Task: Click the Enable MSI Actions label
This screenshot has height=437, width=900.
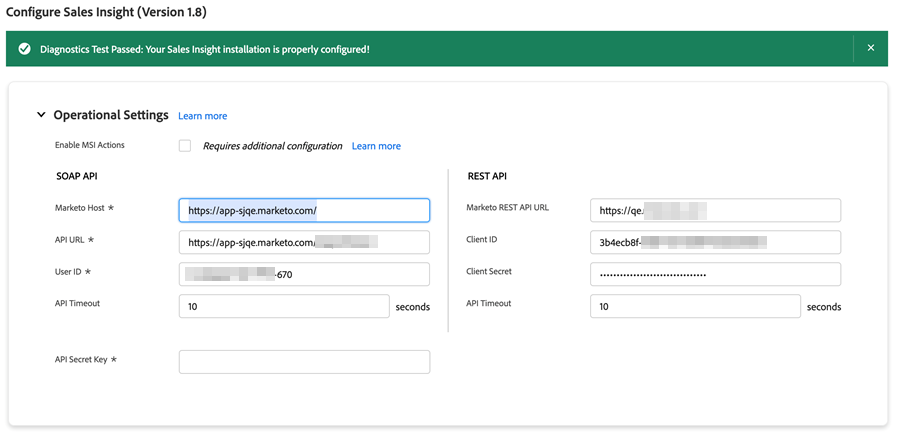Action: click(90, 145)
